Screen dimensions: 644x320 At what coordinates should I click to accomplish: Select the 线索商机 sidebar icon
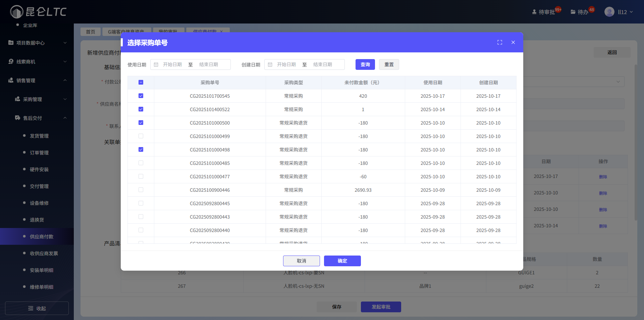[x=10, y=61]
